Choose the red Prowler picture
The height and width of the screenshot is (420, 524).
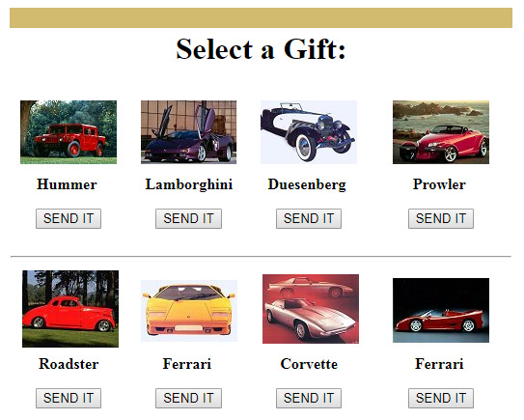point(441,132)
